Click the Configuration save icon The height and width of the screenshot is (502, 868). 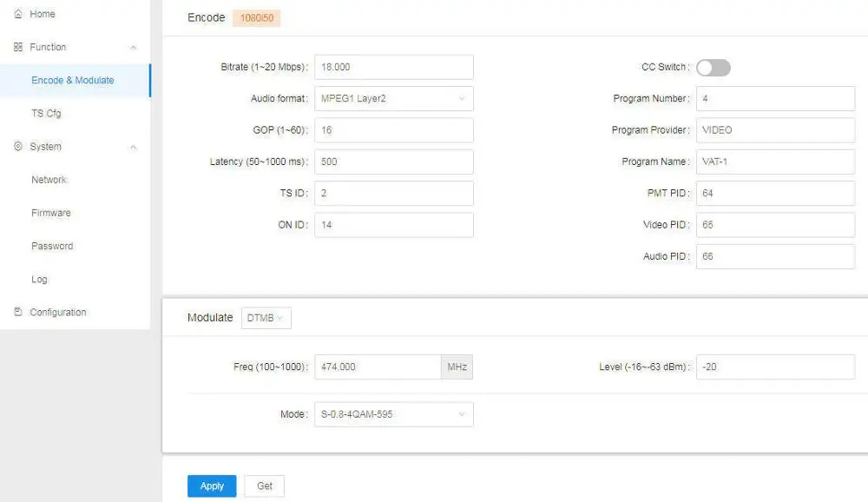coord(18,312)
